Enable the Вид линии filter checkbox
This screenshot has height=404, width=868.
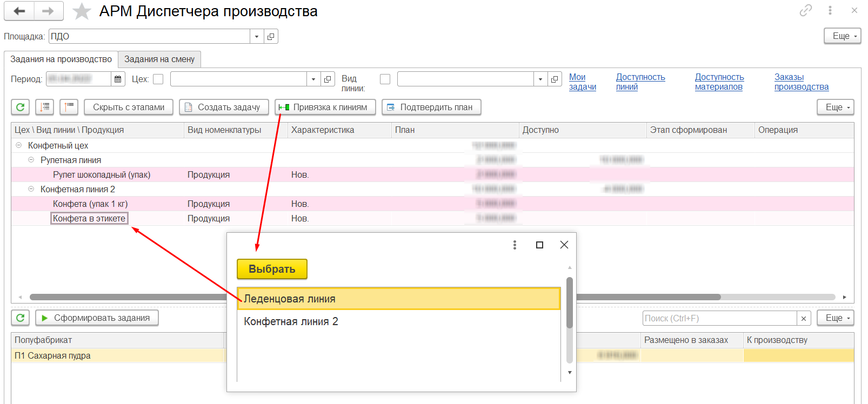point(385,79)
